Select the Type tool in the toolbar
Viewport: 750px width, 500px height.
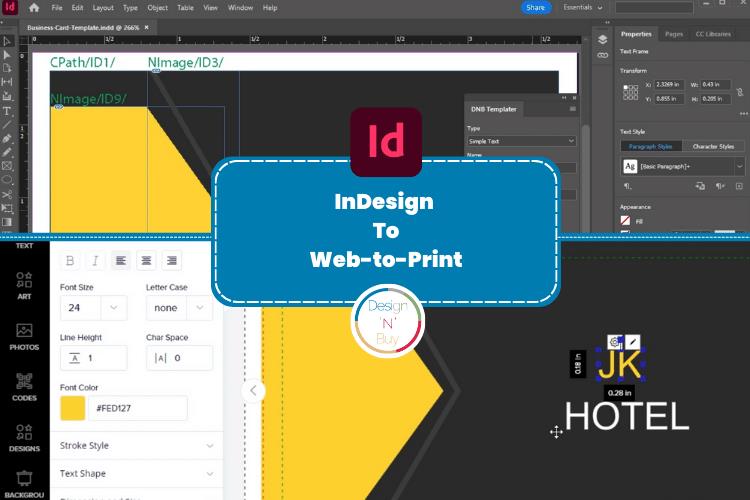click(7, 111)
